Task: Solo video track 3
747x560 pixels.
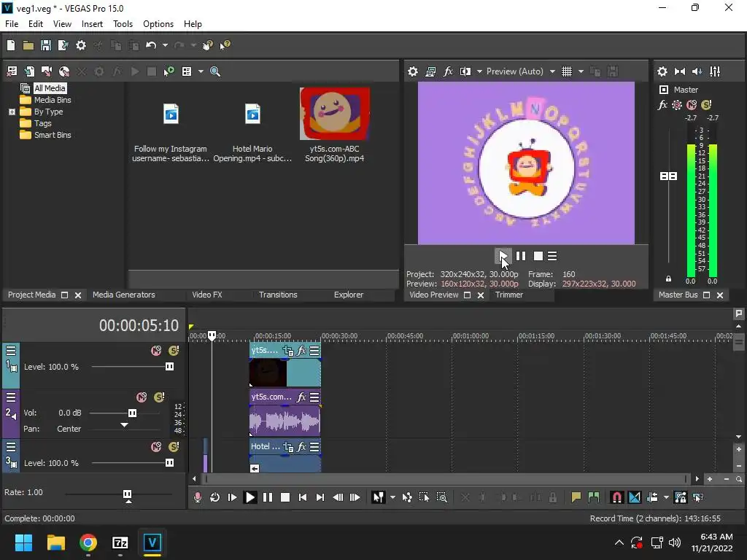Action: click(174, 447)
